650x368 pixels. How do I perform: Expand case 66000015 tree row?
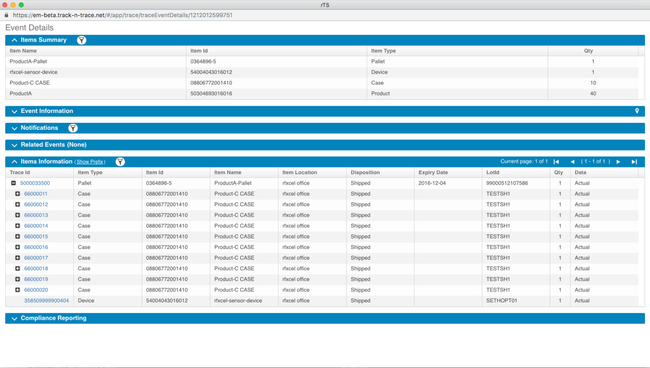tap(17, 236)
